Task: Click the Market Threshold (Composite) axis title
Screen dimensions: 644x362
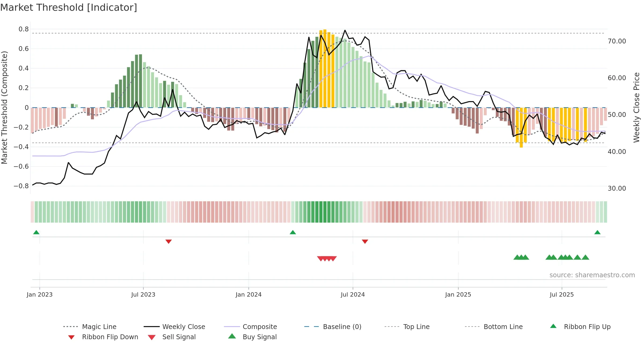Action: coord(4,108)
